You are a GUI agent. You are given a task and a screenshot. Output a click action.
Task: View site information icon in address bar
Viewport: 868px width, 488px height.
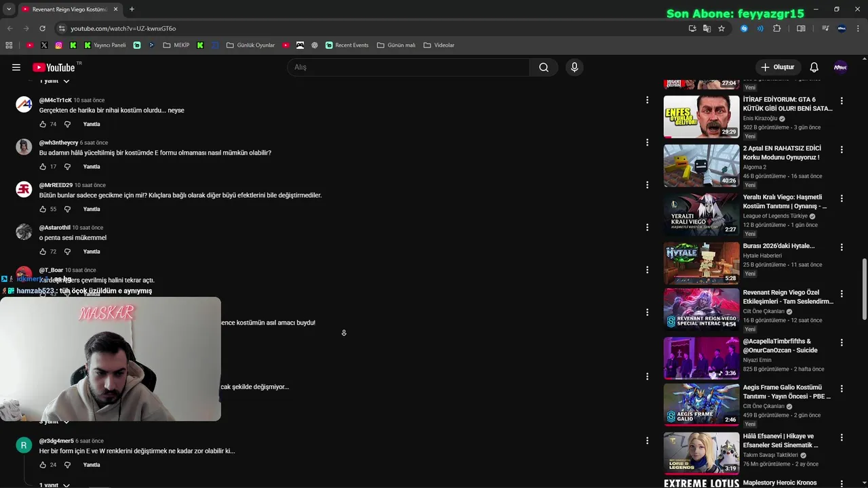point(62,28)
